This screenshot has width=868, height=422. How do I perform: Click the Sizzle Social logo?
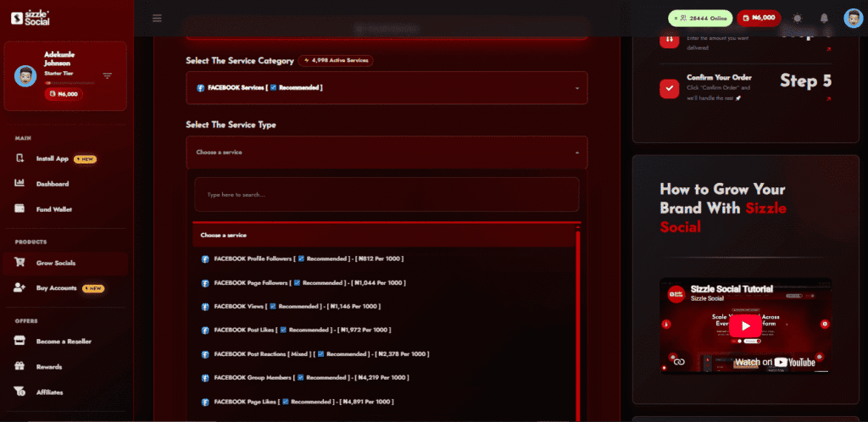click(30, 18)
